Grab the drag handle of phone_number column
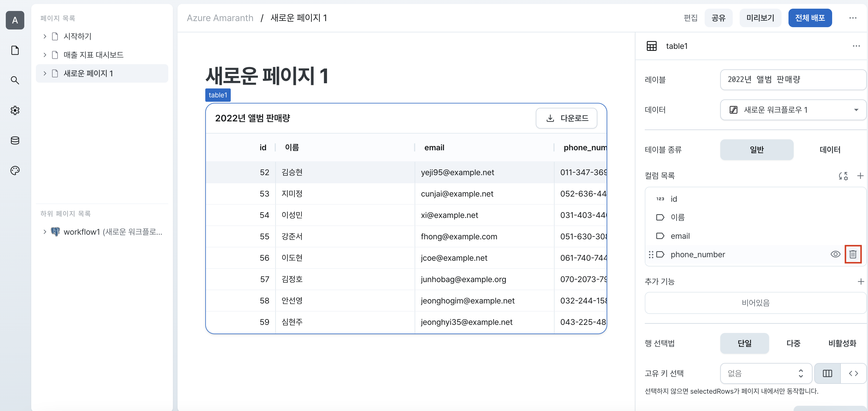868x411 pixels. [x=651, y=254]
